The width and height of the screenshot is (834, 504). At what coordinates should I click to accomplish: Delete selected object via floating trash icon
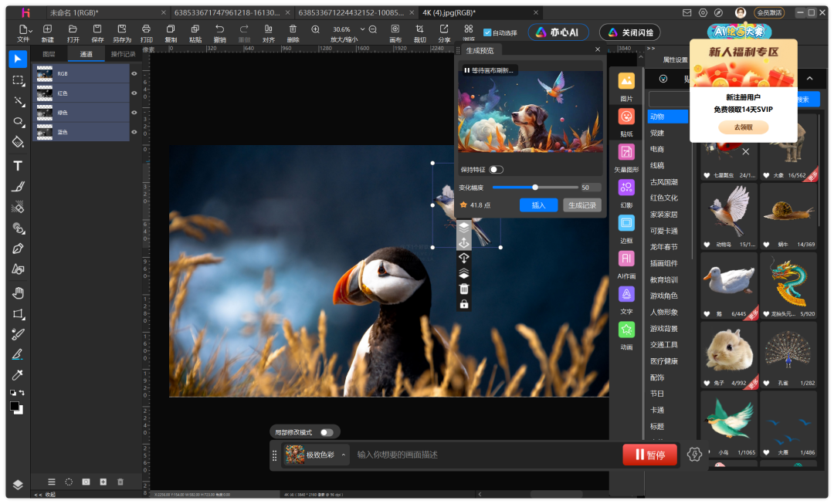[464, 289]
